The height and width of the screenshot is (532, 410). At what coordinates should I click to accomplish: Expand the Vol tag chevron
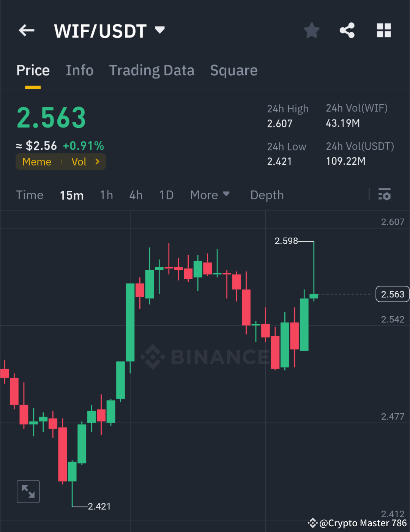coord(97,162)
